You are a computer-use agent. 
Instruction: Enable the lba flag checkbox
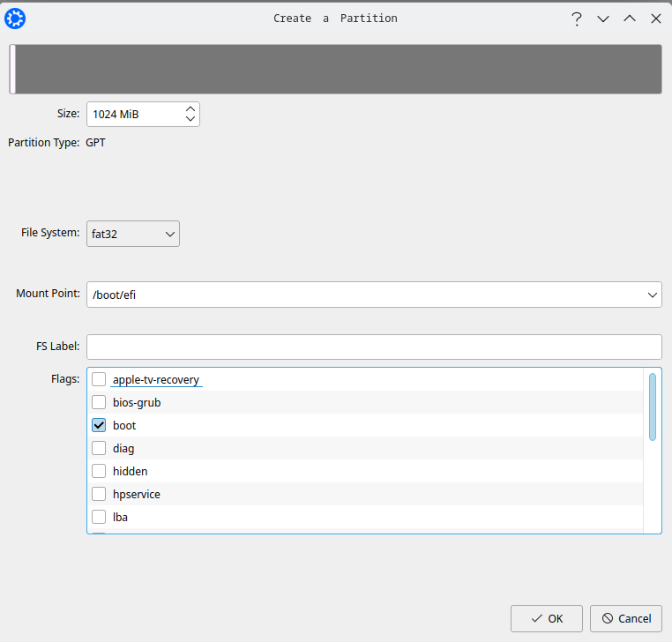(99, 517)
